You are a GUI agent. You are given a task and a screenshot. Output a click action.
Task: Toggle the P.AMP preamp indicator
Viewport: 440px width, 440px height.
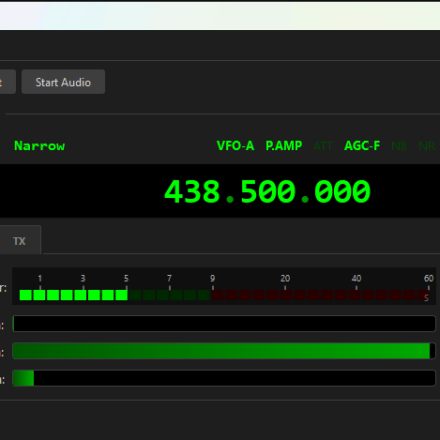click(284, 146)
